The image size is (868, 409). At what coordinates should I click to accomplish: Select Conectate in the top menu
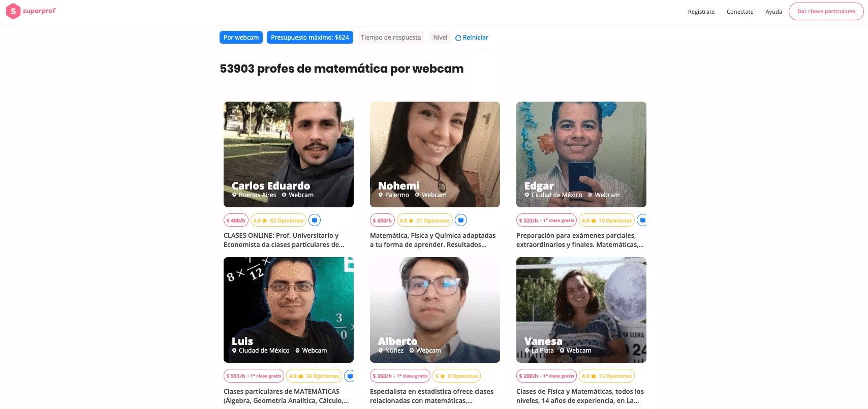tap(740, 11)
